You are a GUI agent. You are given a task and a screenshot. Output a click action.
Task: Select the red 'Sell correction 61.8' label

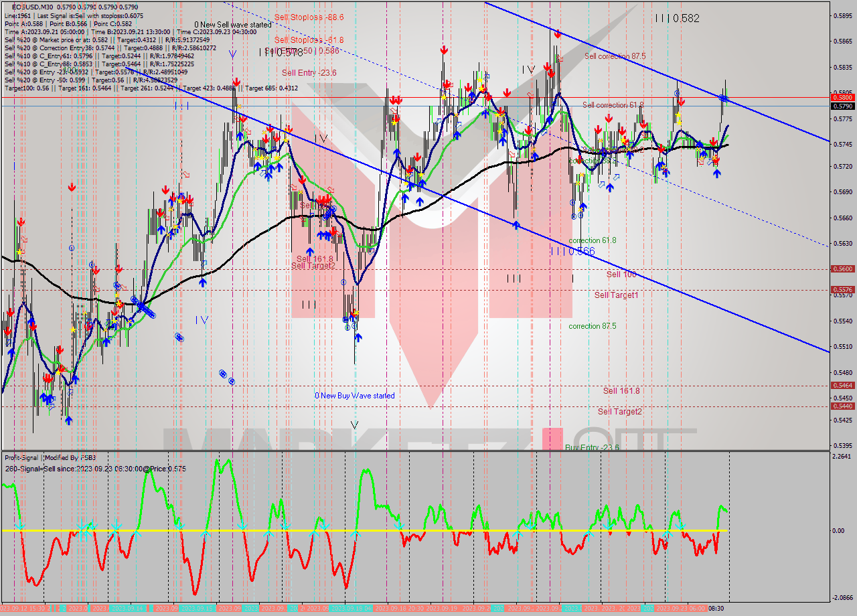pos(613,105)
